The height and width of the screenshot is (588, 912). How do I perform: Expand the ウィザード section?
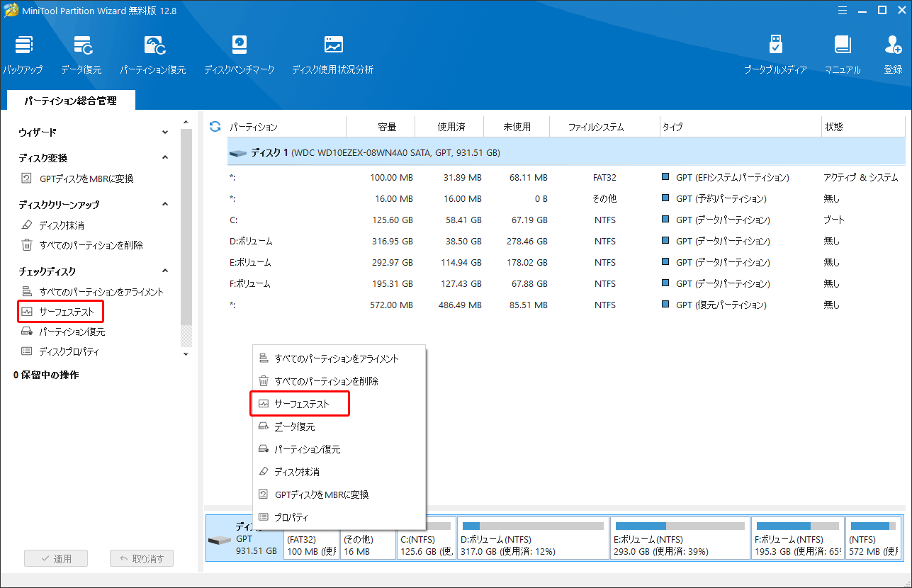[165, 132]
